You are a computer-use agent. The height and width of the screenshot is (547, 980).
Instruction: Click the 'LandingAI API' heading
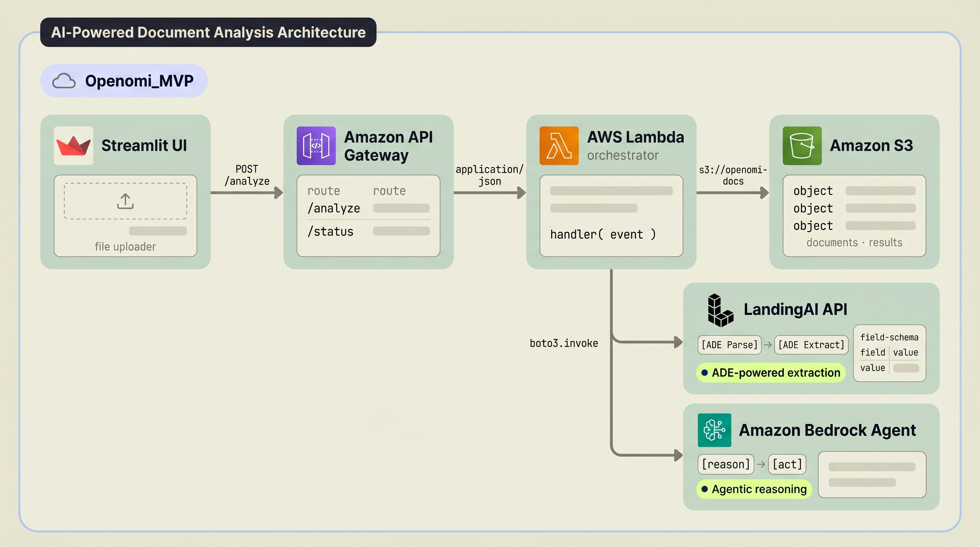796,309
